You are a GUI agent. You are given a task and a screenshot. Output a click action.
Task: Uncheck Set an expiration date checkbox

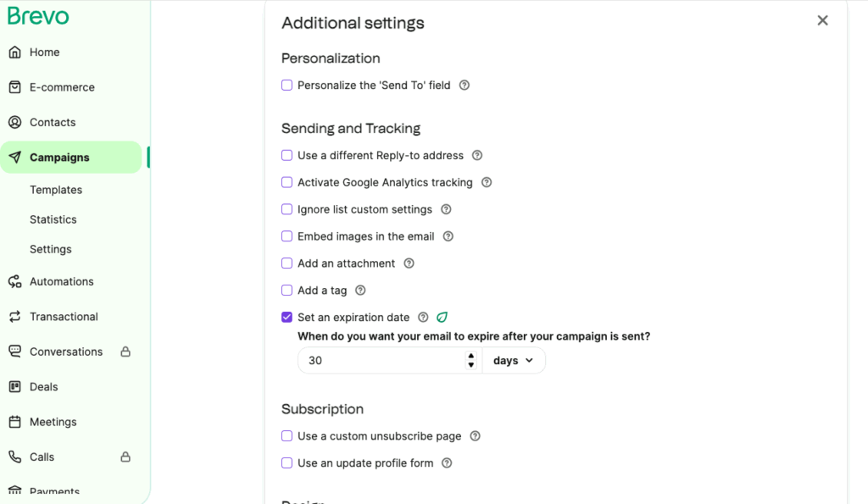tap(287, 317)
